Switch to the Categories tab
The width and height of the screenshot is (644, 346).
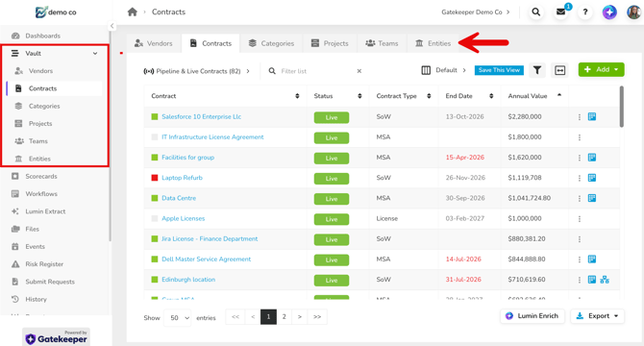[x=271, y=43]
